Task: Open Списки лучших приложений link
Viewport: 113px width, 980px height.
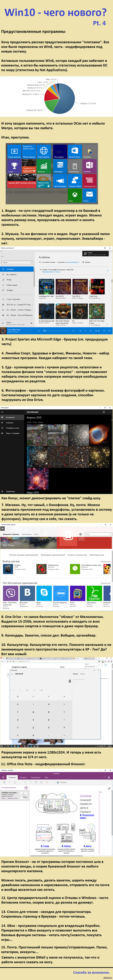Action: click(x=24, y=555)
